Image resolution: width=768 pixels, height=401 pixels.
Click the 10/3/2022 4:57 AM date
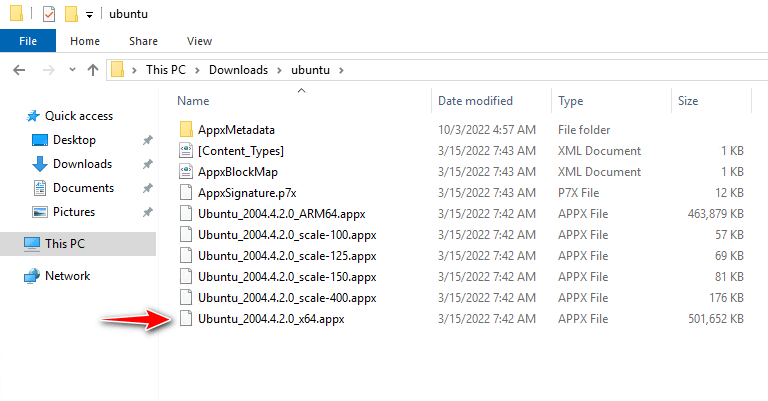tap(486, 130)
